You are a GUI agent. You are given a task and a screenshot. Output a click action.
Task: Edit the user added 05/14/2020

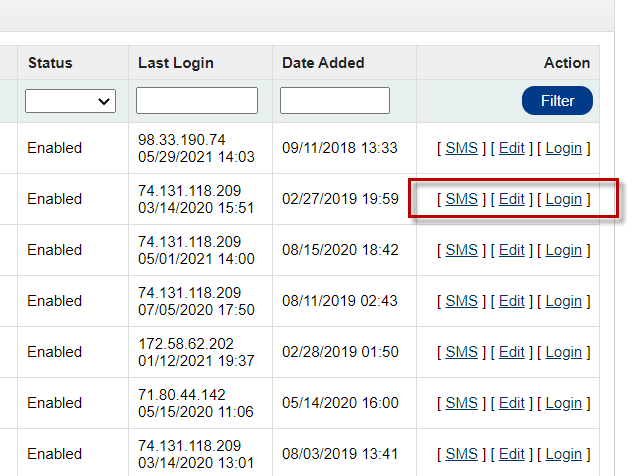coord(511,403)
